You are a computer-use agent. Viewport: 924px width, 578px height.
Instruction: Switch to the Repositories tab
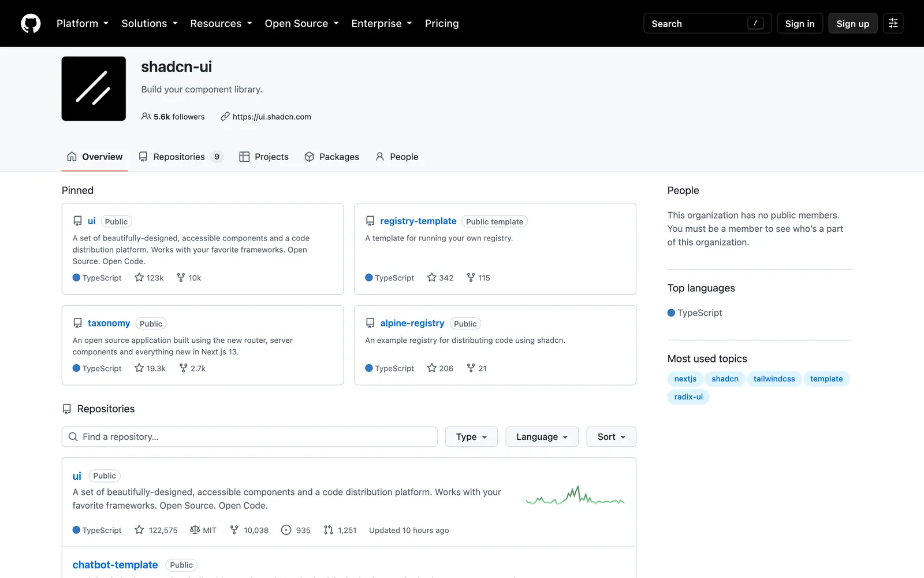coord(181,157)
